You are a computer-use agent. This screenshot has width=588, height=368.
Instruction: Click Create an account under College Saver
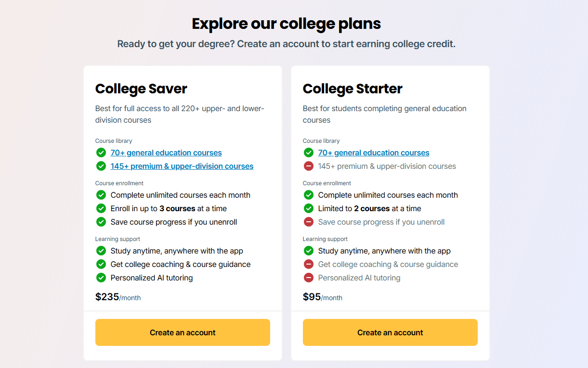183,332
